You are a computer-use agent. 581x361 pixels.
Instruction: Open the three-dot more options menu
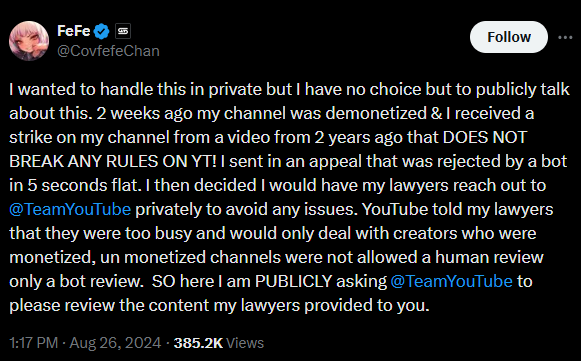coord(565,37)
